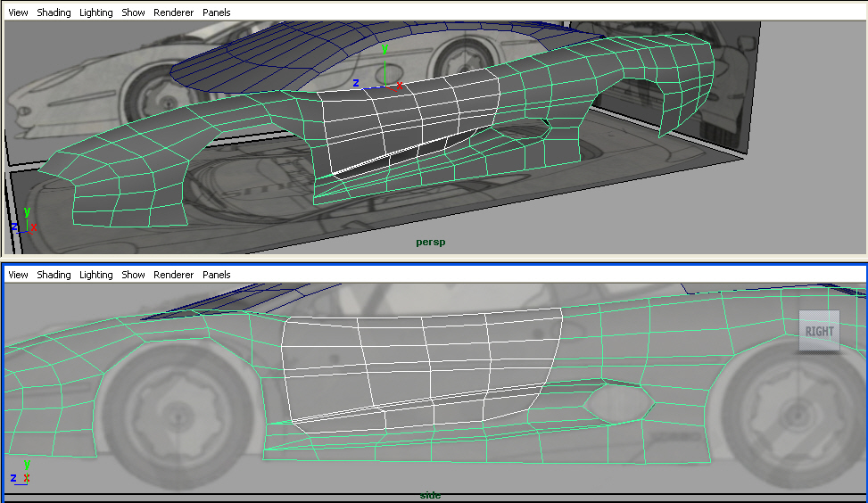Open Renderer menu in side viewport
The height and width of the screenshot is (503, 868).
tap(173, 275)
